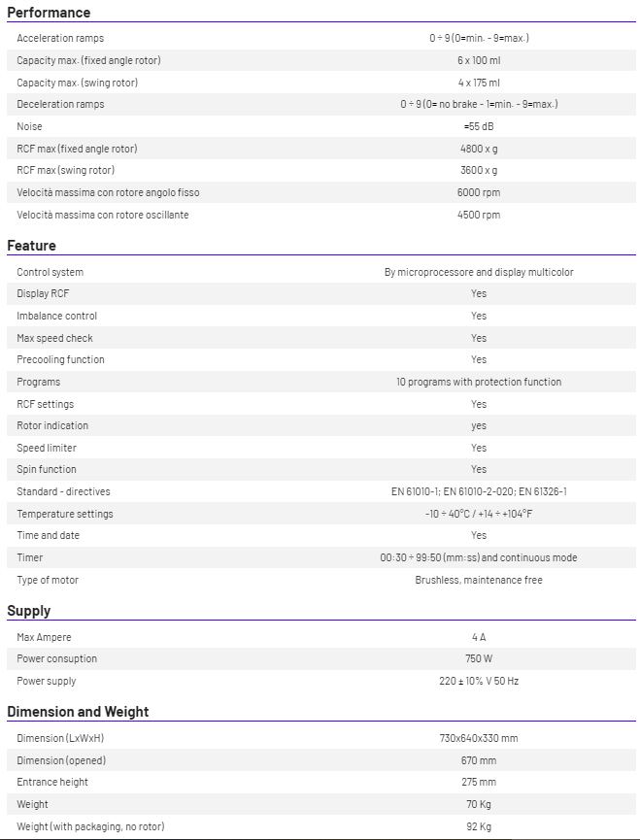This screenshot has width=640, height=840.
Task: Select the Weight with packaging label
Action: pyautogui.click(x=90, y=826)
